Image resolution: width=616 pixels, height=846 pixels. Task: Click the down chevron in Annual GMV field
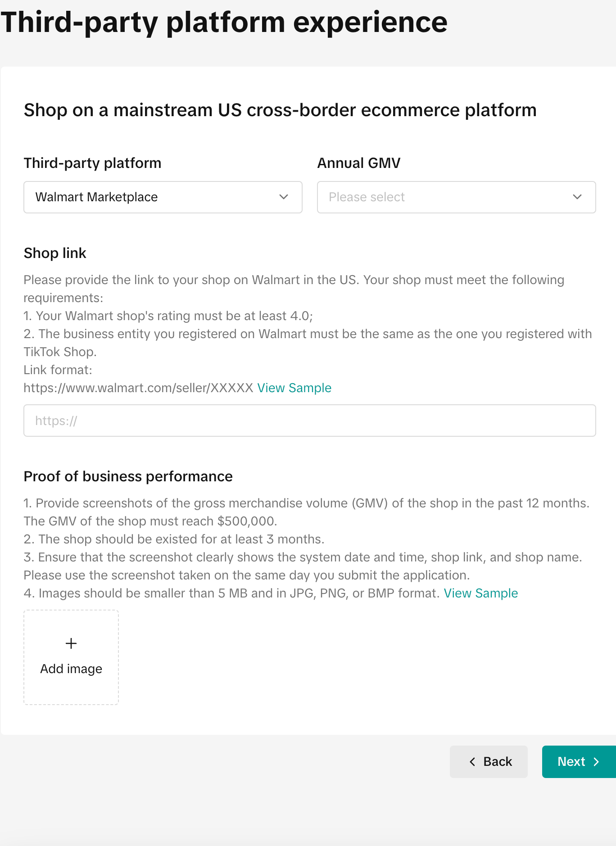(577, 197)
